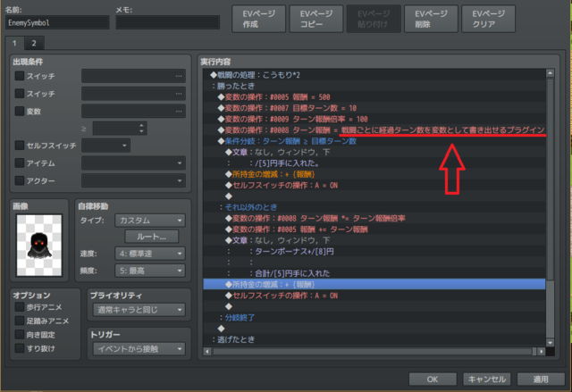Screen dimensions: 572x392
Task: Switch to event page tab 2
Action: click(34, 43)
